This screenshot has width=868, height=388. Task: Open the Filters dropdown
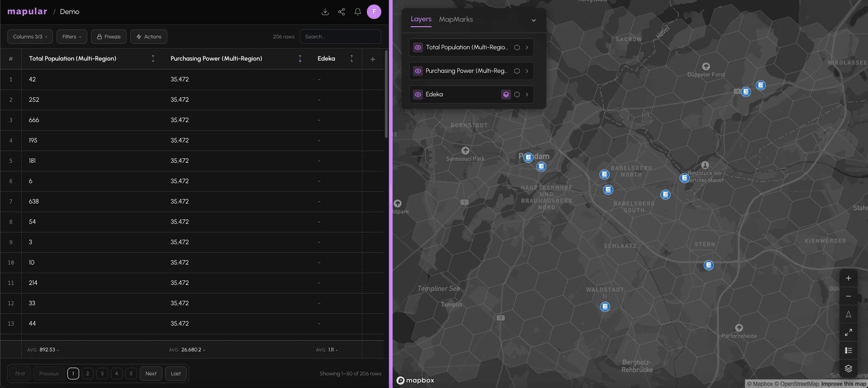[71, 37]
